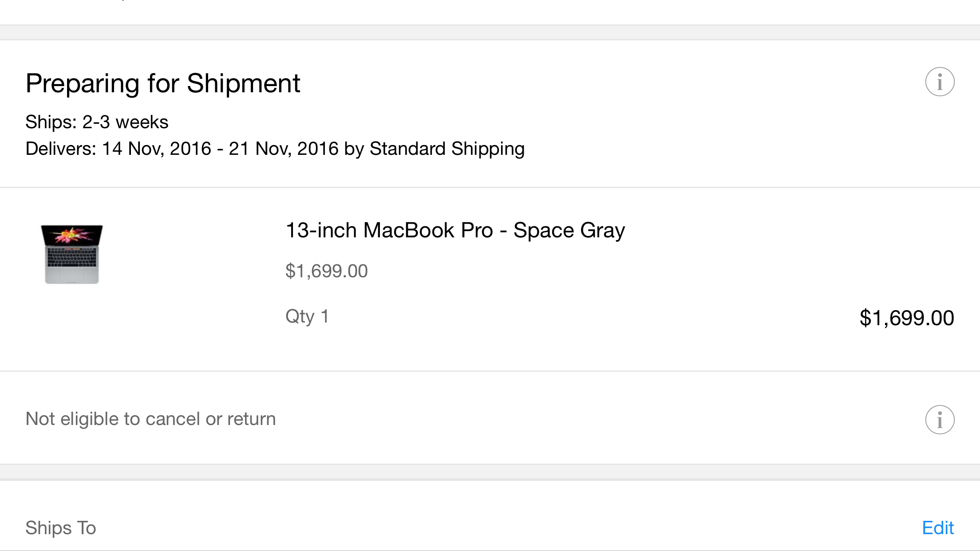Click the 21 Nov, 2016 delivery end date
Image resolution: width=980 pixels, height=551 pixels.
[x=284, y=149]
